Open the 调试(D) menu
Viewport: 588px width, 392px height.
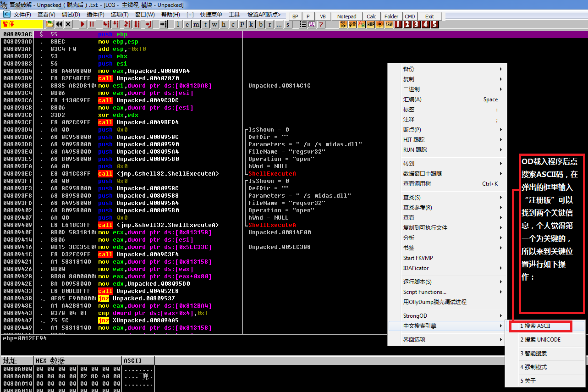point(71,15)
